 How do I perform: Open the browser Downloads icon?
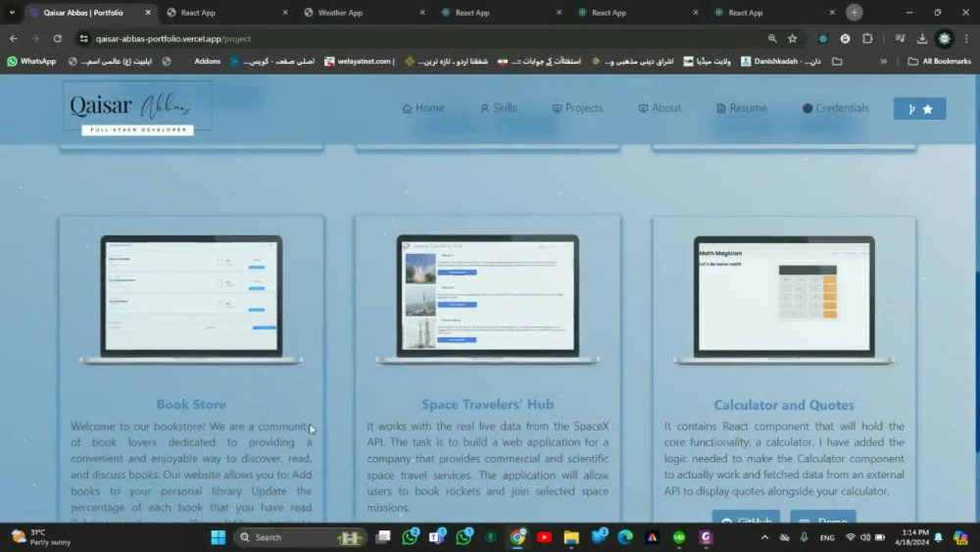(922, 39)
